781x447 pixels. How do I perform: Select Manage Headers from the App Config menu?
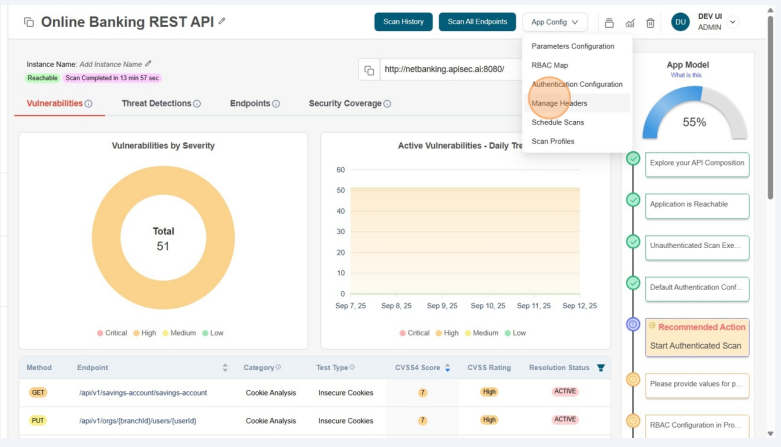pos(559,103)
